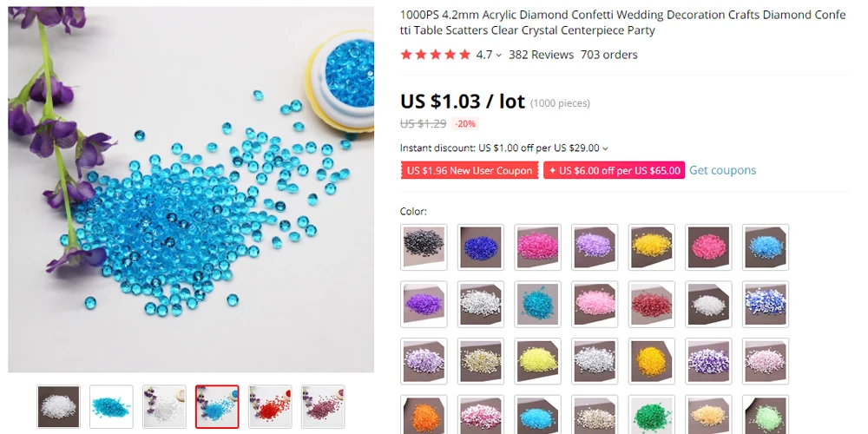Pick the yellow confetti color in first row
The image size is (868, 434).
[652, 247]
